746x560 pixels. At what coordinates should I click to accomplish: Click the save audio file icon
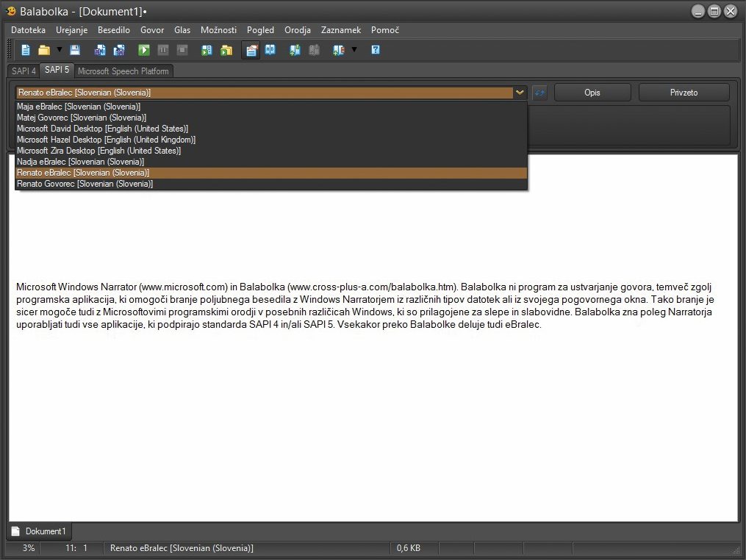pos(100,50)
